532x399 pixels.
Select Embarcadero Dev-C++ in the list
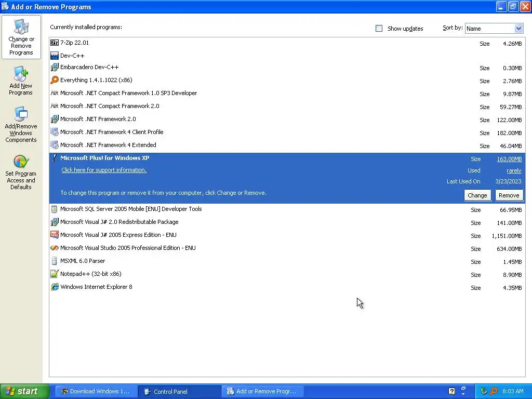[287, 68]
